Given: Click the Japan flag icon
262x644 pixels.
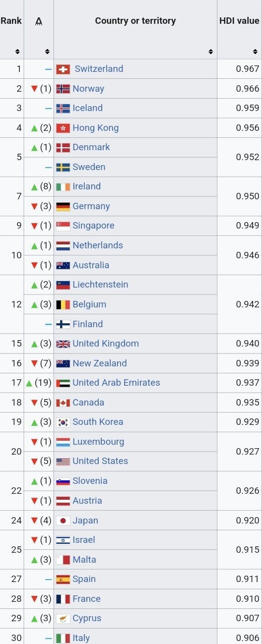Looking at the screenshot, I should pyautogui.click(x=63, y=520).
